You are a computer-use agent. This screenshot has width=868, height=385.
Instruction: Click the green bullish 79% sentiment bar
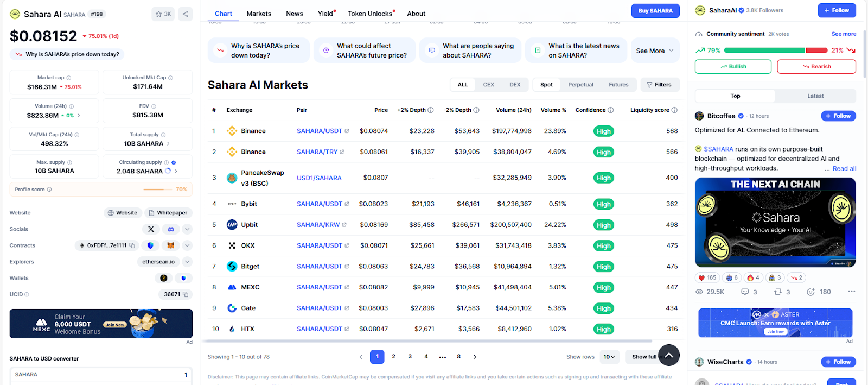pyautogui.click(x=764, y=51)
